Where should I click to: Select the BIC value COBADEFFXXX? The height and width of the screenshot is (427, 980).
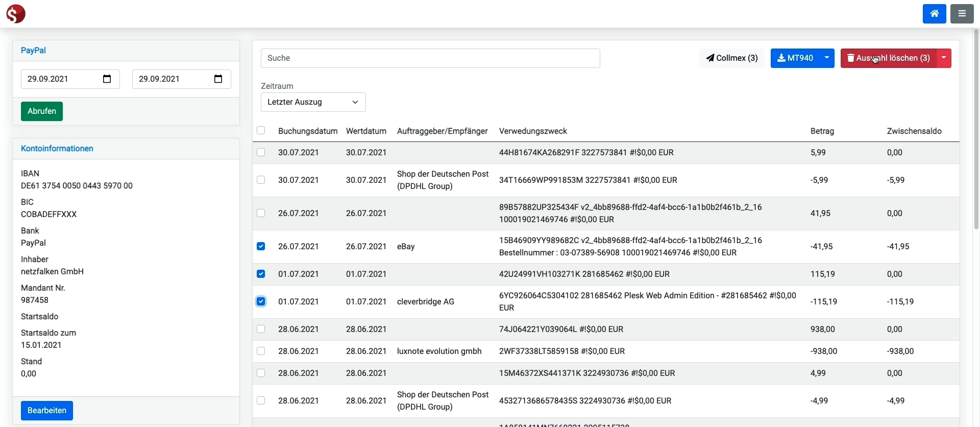[49, 215]
